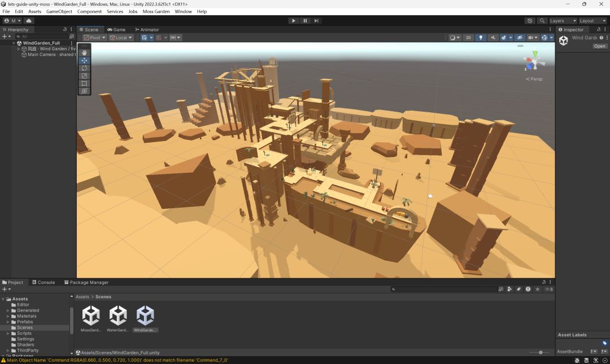Screen dimensions: 610x364
Task: Switch to the Console tab
Action: click(43, 282)
